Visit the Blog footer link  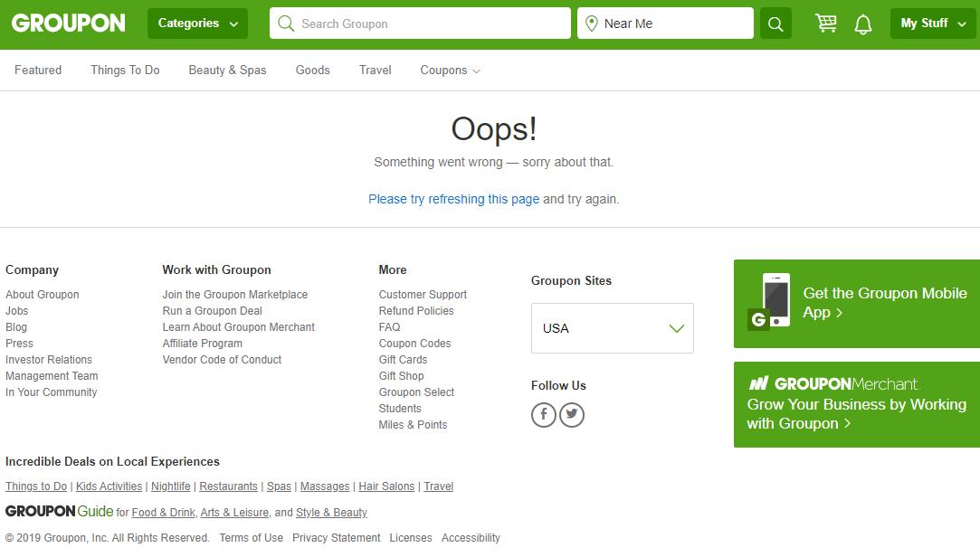point(16,327)
